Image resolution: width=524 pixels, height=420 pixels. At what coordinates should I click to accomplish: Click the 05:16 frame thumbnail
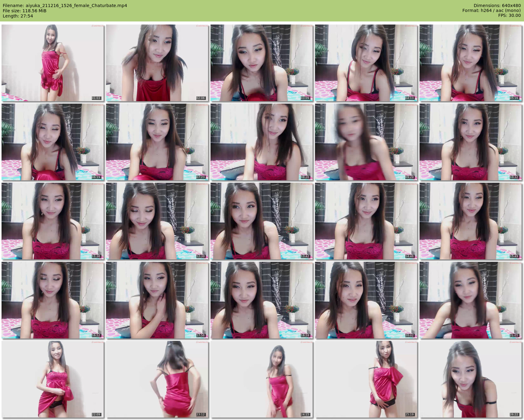click(x=471, y=63)
